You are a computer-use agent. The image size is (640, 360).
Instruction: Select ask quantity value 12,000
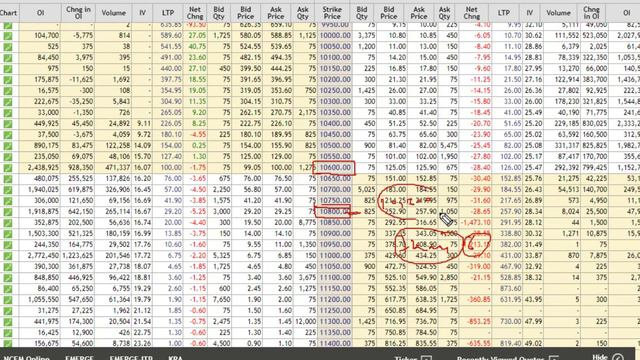pos(305,322)
